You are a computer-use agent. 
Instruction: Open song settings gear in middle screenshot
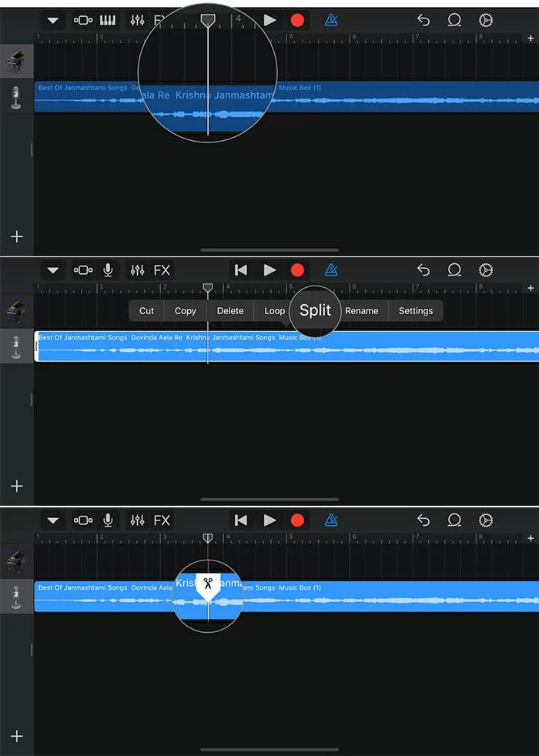click(x=486, y=270)
